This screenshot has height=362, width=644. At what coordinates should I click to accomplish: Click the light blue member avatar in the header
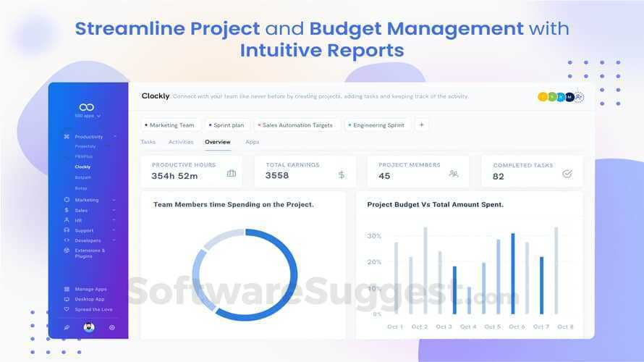tap(561, 97)
